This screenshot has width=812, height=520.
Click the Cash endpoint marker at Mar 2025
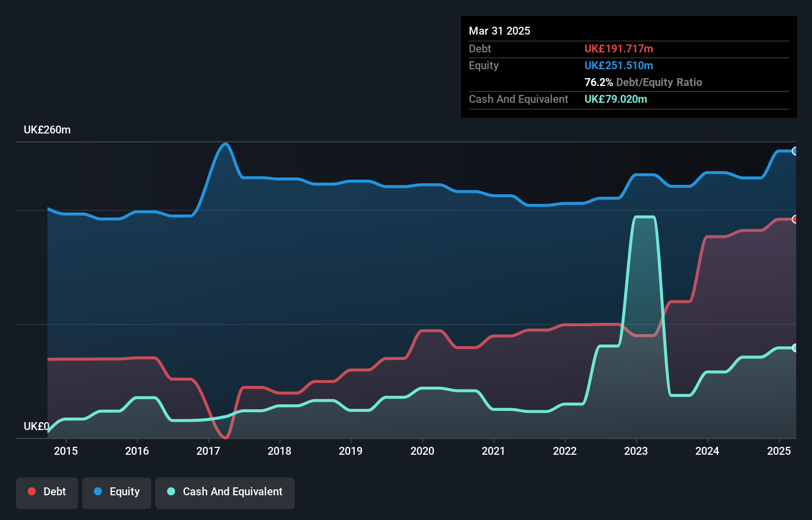pyautogui.click(x=795, y=348)
